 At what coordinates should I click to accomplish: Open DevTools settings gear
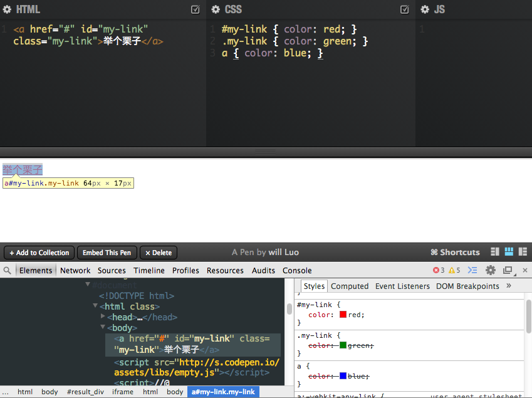(491, 270)
